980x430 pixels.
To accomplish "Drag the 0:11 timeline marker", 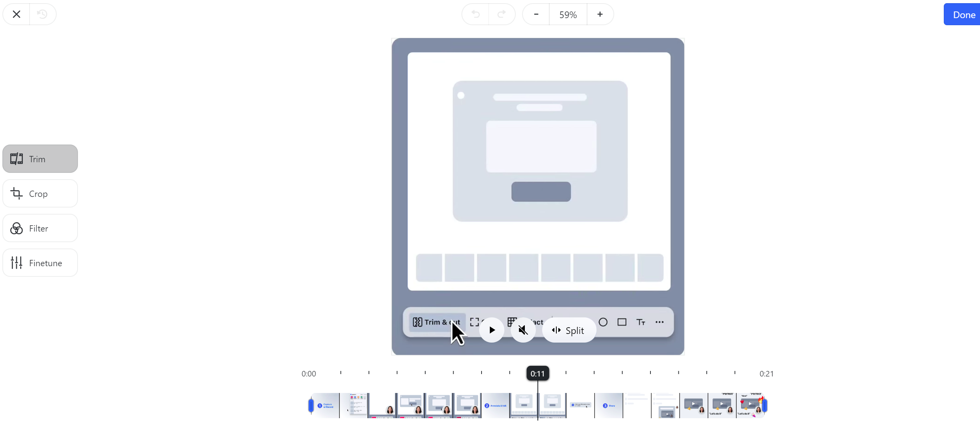I will 537,373.
